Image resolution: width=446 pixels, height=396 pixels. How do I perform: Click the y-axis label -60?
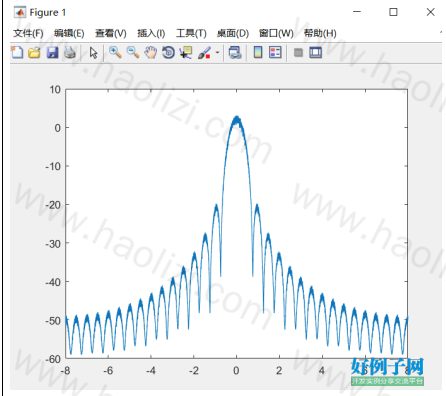coord(53,359)
